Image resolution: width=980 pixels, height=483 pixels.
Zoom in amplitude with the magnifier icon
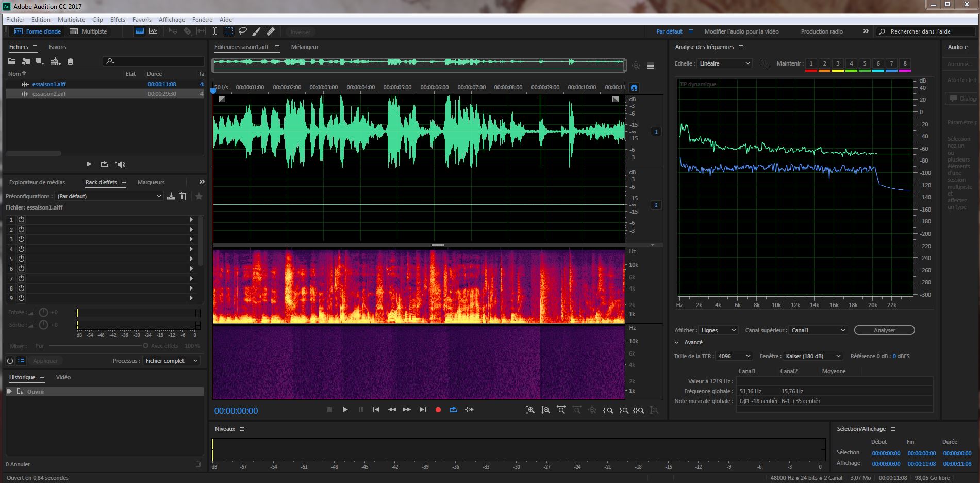(x=530, y=410)
